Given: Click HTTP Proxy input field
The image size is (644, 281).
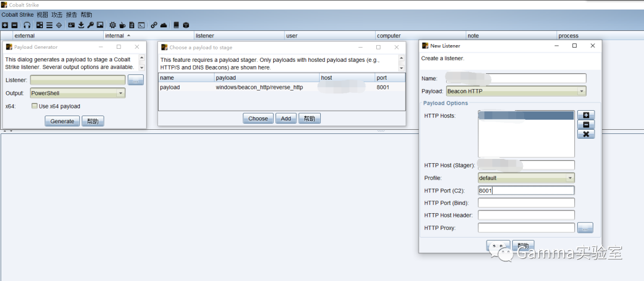Looking at the screenshot, I should 526,227.
